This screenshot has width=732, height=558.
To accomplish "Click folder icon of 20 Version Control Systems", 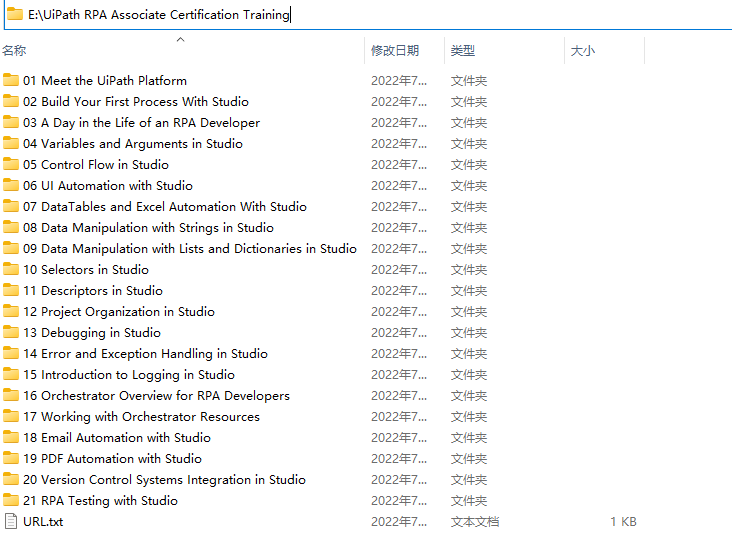I will [x=11, y=480].
